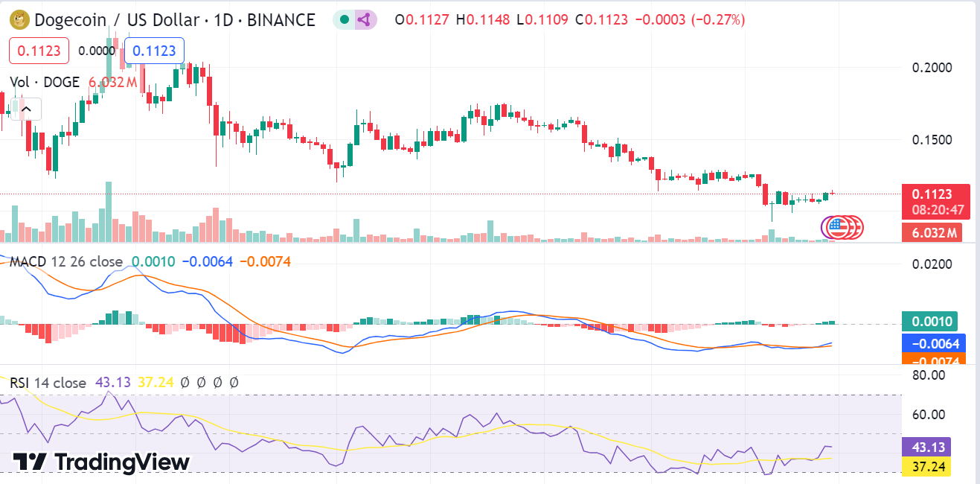Click the C0.1123 close value in header
Viewport: 980px width, 484px height.
601,20
